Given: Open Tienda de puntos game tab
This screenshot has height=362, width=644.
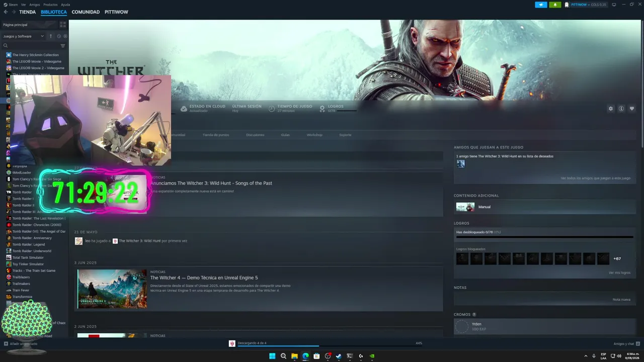Looking at the screenshot, I should coord(216,135).
